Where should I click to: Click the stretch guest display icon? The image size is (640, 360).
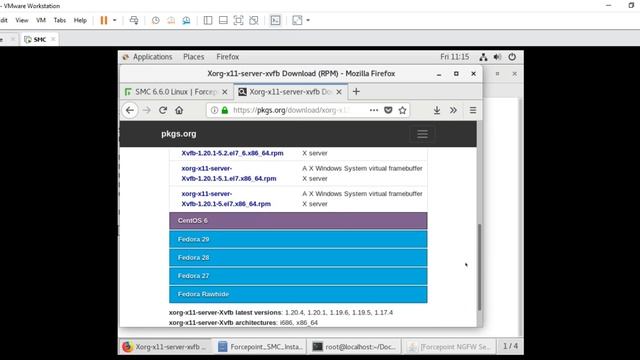pos(297,20)
